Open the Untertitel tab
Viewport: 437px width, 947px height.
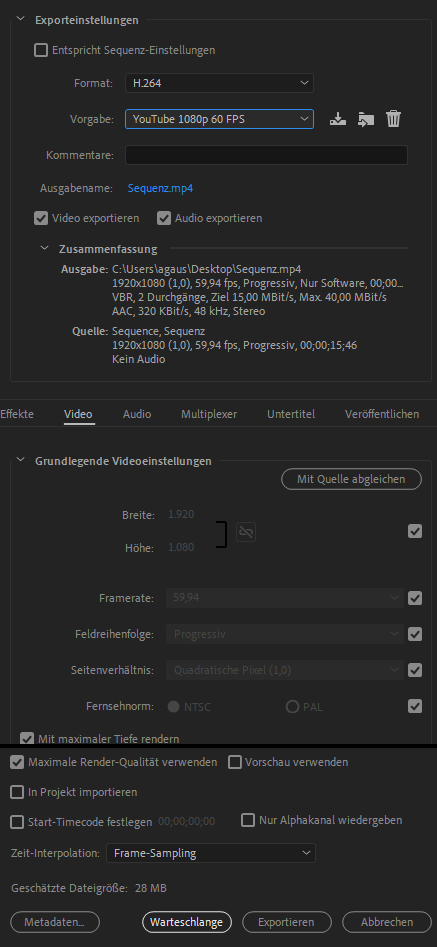tap(291, 414)
